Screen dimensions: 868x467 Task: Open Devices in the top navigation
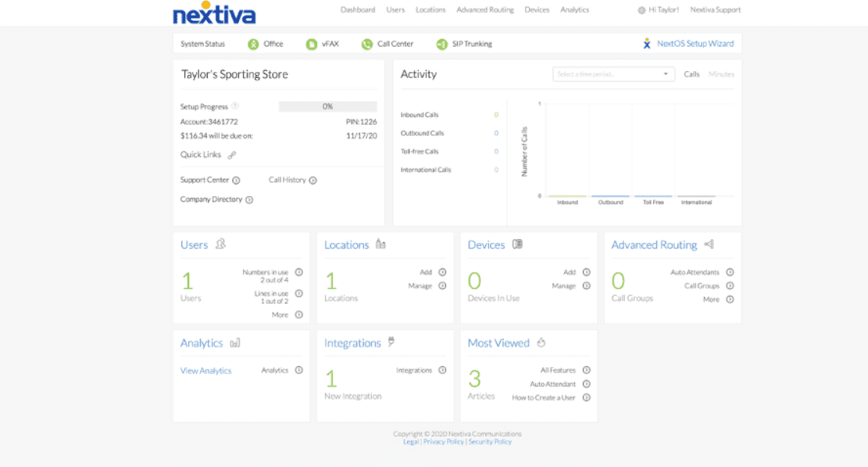point(537,10)
